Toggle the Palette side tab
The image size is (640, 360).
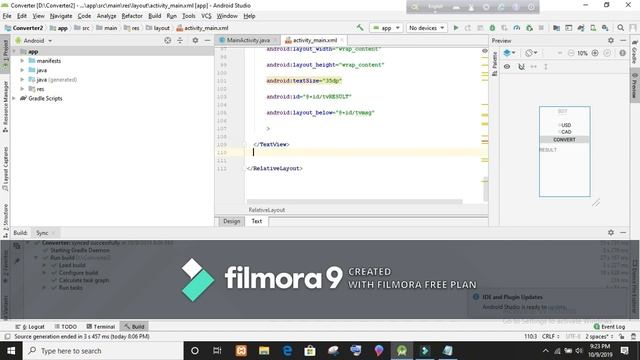[x=494, y=64]
